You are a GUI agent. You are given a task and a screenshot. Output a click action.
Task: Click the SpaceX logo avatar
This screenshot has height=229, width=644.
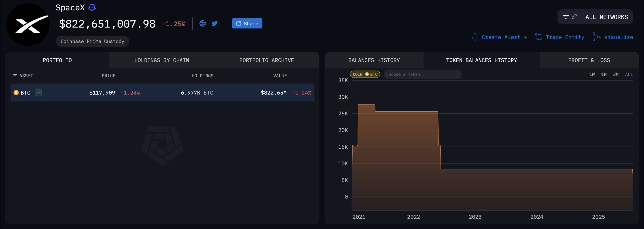(28, 24)
